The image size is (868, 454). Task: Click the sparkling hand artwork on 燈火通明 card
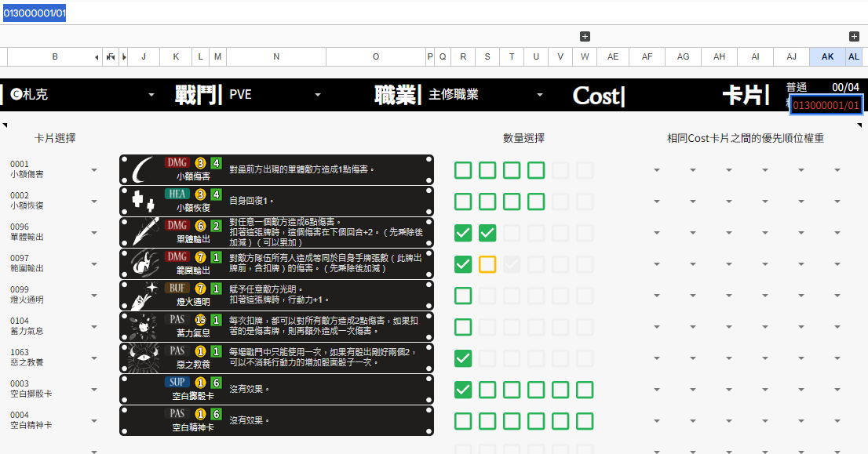(x=144, y=296)
